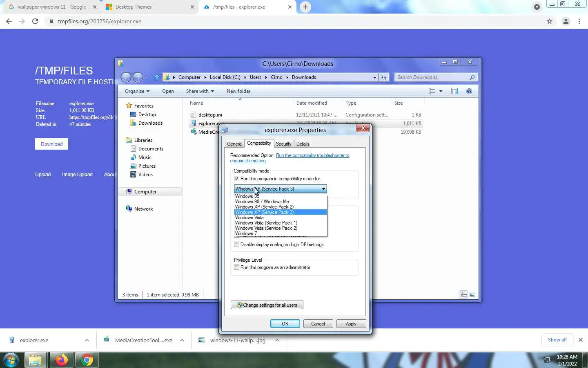Toggle the preview pane icon in Explorer
The height and width of the screenshot is (368, 588).
pos(454,91)
